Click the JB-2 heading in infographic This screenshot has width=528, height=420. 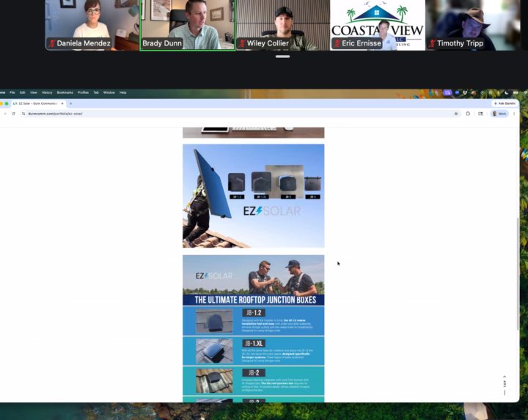coord(254,372)
